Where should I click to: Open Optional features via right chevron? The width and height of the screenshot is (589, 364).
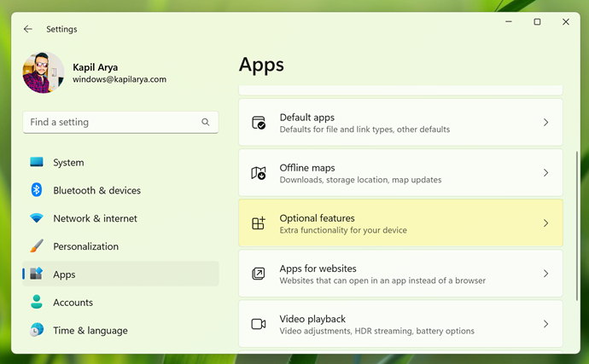click(x=545, y=223)
